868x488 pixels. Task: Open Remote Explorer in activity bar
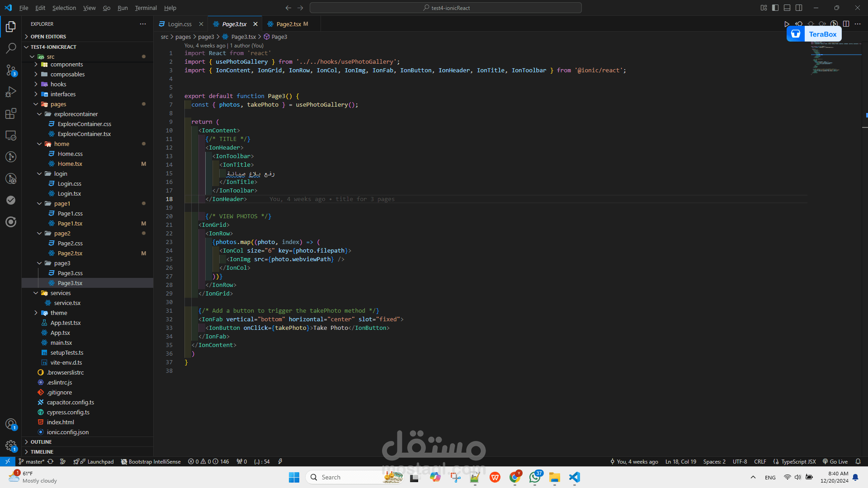click(11, 135)
